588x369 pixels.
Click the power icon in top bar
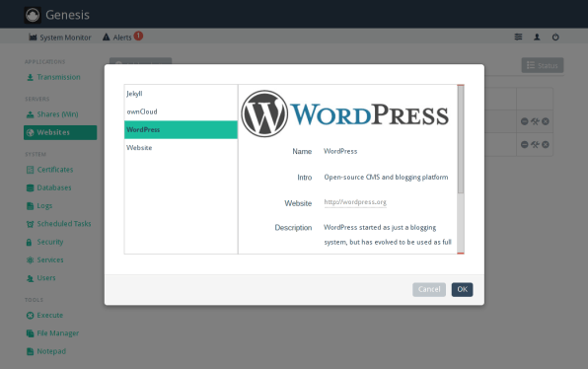pyautogui.click(x=555, y=37)
